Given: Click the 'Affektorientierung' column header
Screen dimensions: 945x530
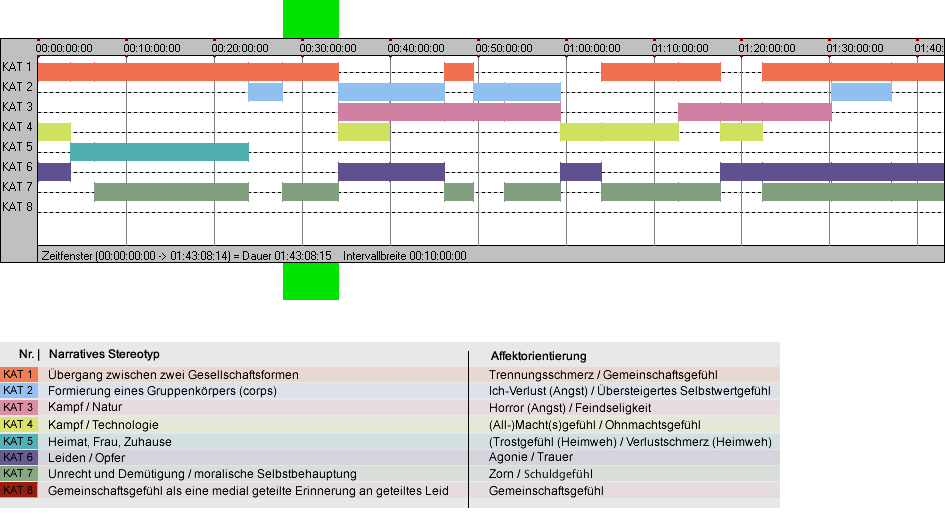Looking at the screenshot, I should click(x=539, y=356).
